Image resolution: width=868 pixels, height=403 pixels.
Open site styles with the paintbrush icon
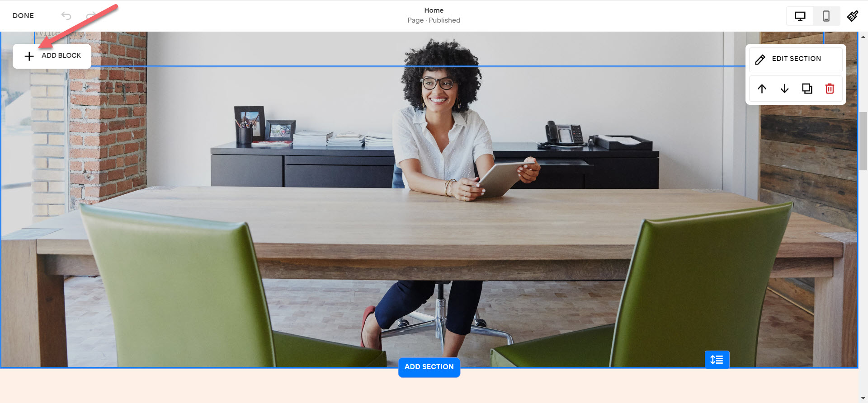(852, 16)
